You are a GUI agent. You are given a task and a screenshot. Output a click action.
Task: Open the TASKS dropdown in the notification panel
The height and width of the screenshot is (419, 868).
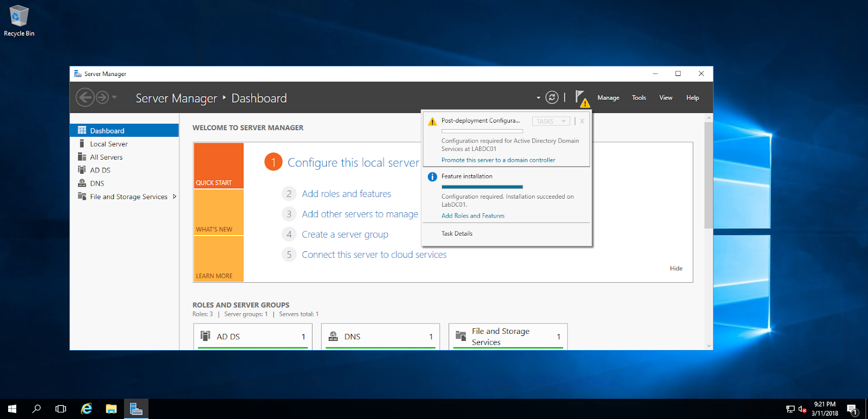point(551,121)
